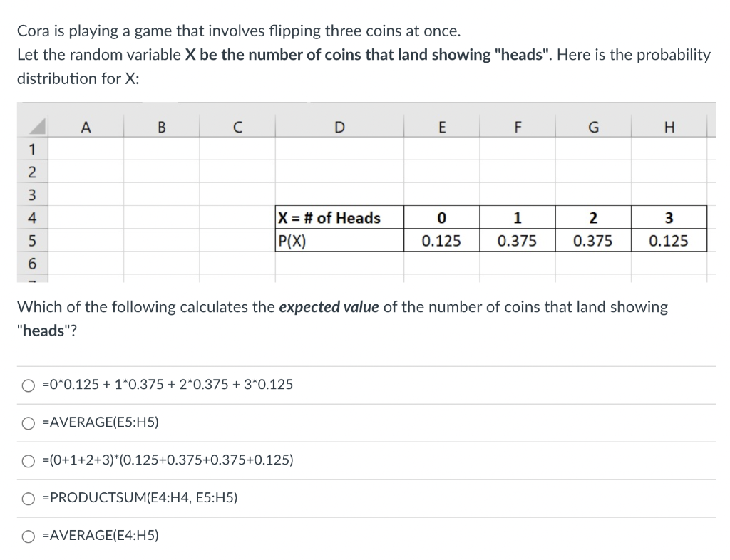Viewport: 730px width, 560px height.
Task: Click cell E5 containing 0.125
Action: [442, 241]
